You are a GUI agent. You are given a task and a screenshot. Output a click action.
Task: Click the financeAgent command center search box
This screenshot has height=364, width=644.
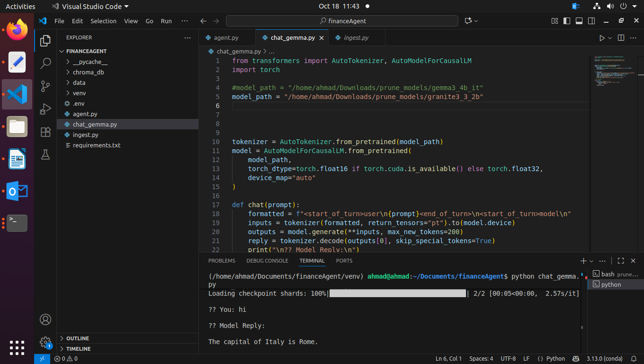[x=342, y=21]
